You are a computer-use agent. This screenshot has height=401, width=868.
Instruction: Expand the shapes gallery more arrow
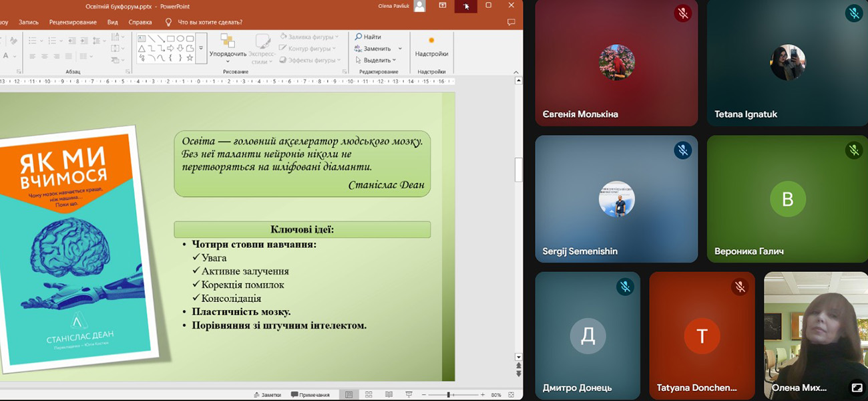point(201,48)
